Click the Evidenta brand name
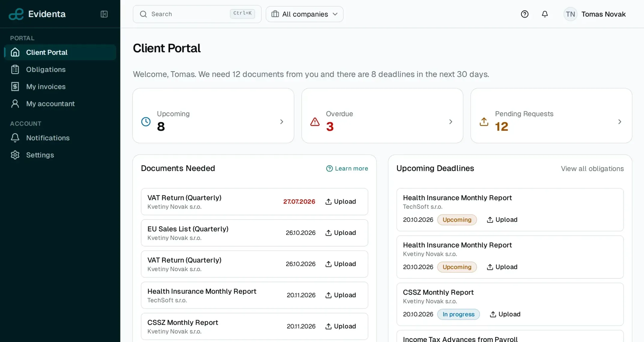 tap(47, 14)
